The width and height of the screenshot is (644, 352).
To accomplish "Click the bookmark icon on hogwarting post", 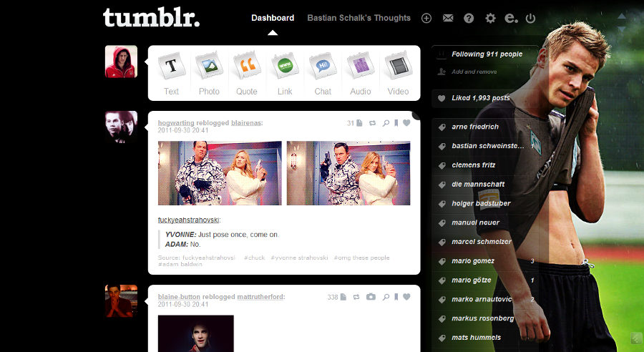I will point(396,123).
